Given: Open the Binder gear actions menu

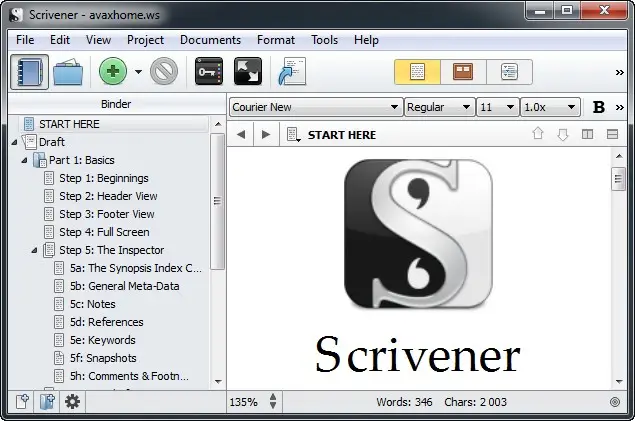Looking at the screenshot, I should (x=72, y=402).
